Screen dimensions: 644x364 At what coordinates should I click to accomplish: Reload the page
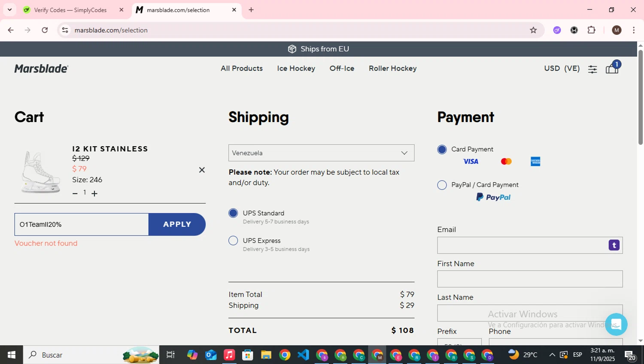point(45,30)
